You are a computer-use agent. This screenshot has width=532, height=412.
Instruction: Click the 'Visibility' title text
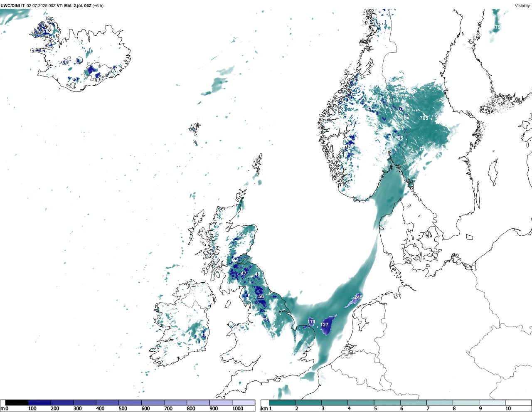tap(522, 5)
